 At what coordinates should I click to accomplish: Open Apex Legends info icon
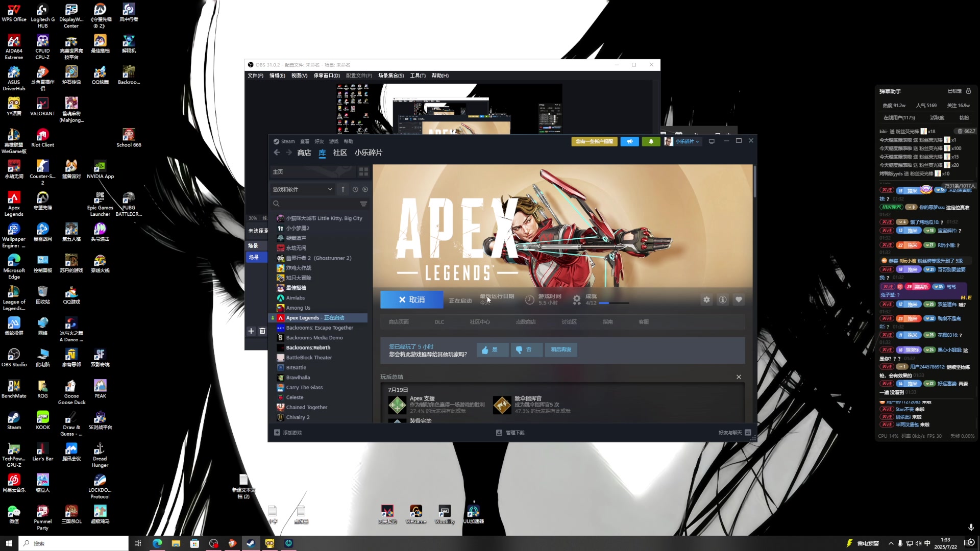point(723,299)
